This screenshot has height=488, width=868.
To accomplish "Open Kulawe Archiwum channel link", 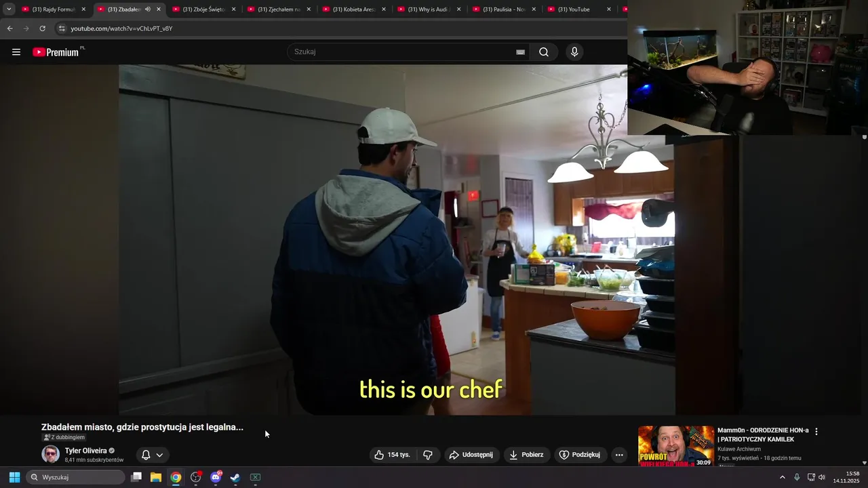I will pyautogui.click(x=739, y=449).
